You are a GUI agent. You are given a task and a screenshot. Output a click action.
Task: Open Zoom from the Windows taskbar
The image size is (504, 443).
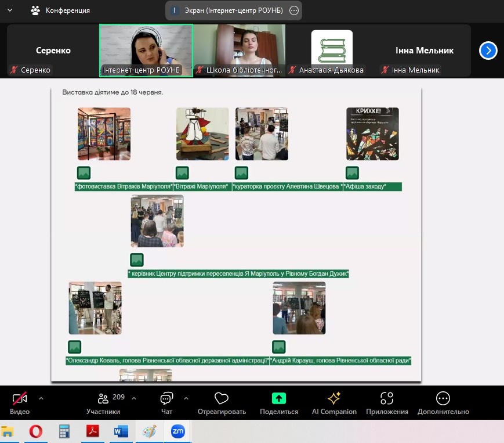[177, 431]
